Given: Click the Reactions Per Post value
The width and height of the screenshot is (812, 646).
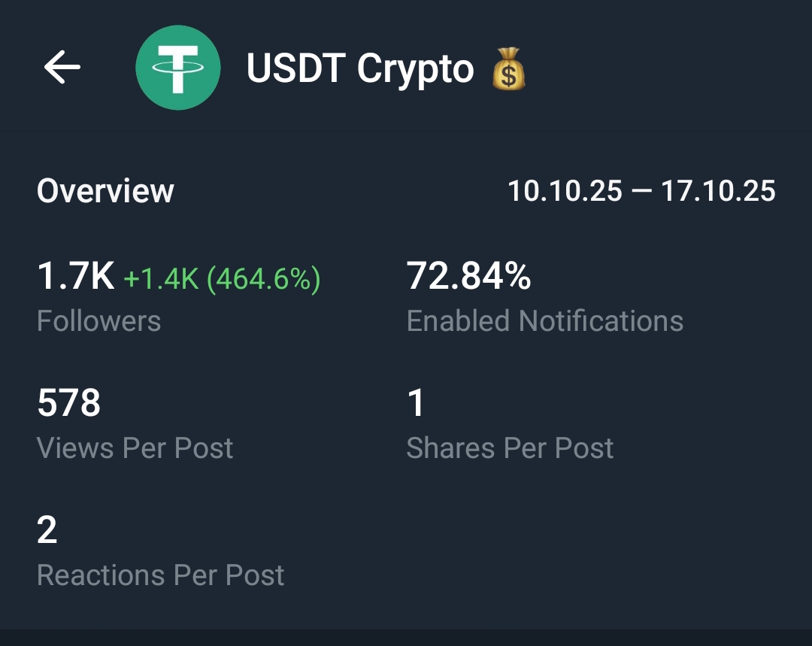Looking at the screenshot, I should click(x=47, y=531).
